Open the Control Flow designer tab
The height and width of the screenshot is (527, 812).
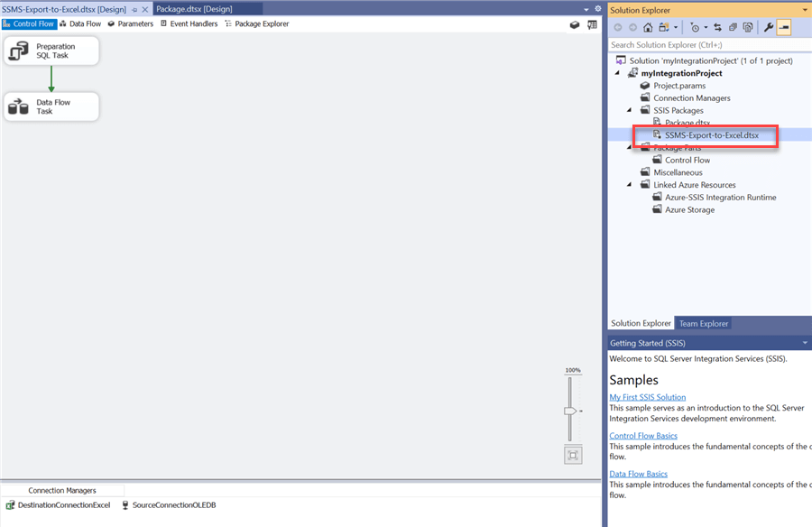[x=28, y=24]
